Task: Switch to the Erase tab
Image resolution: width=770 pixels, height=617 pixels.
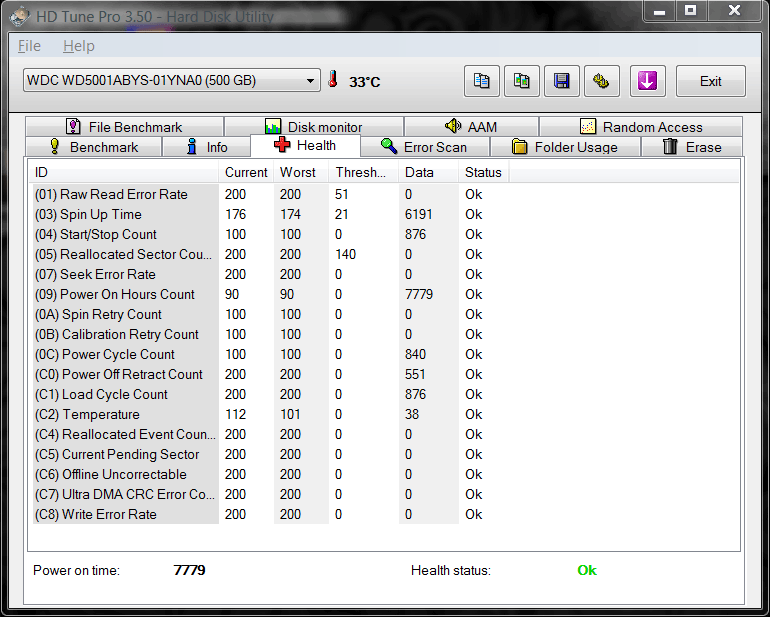Action: (692, 147)
